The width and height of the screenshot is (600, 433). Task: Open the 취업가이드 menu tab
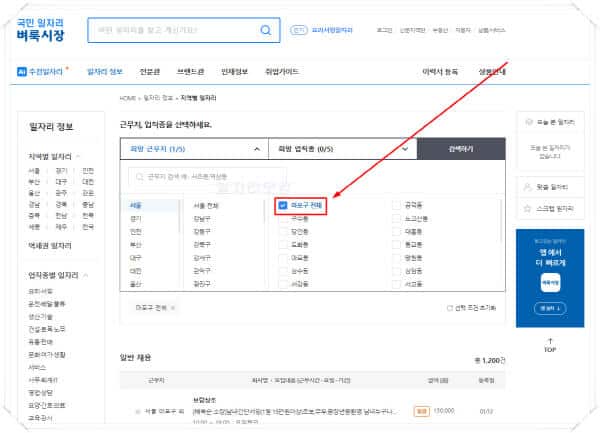point(282,72)
